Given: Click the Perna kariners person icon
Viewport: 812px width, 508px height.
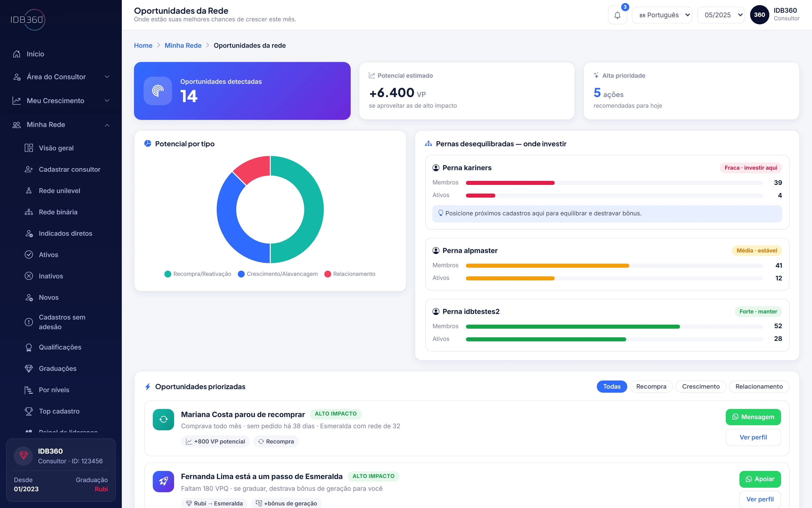Looking at the screenshot, I should [x=436, y=168].
